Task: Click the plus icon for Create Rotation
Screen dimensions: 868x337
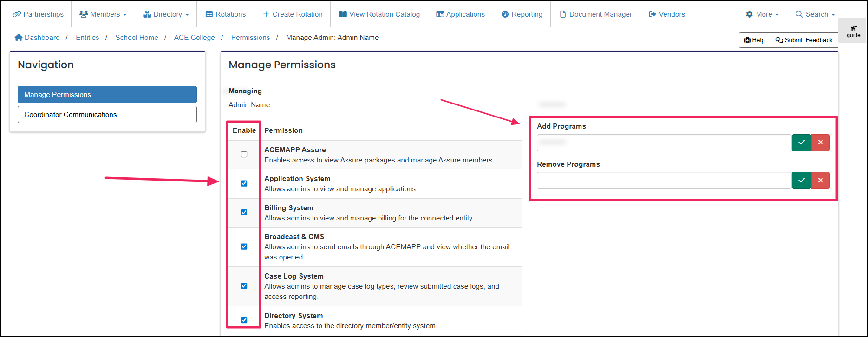Action: pos(266,14)
